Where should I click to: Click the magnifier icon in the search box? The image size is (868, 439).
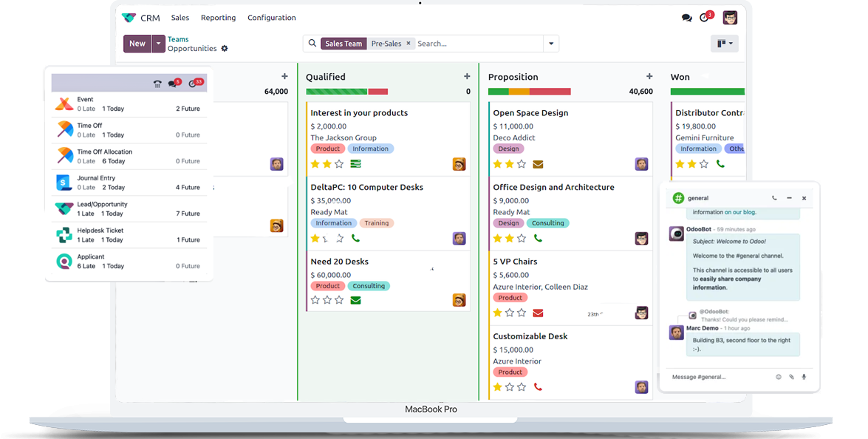tap(312, 43)
